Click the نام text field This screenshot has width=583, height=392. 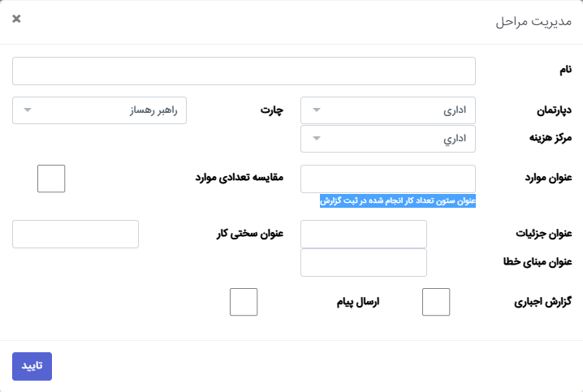244,71
